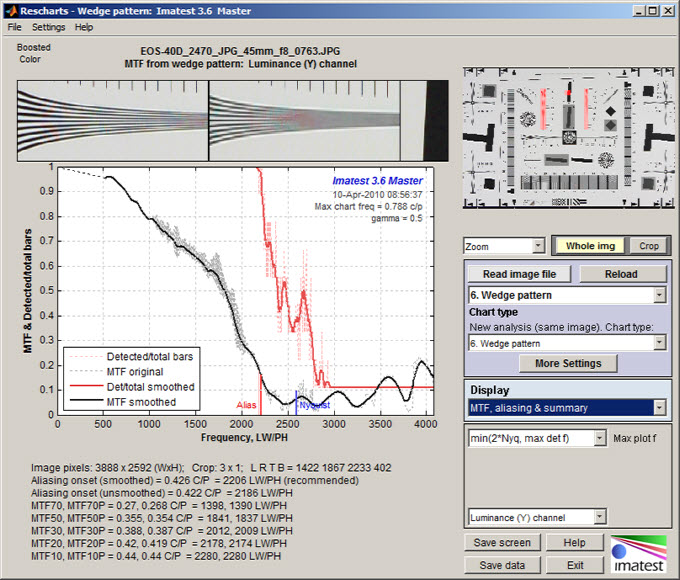Click the Save data button
The width and height of the screenshot is (680, 580).
pyautogui.click(x=502, y=565)
